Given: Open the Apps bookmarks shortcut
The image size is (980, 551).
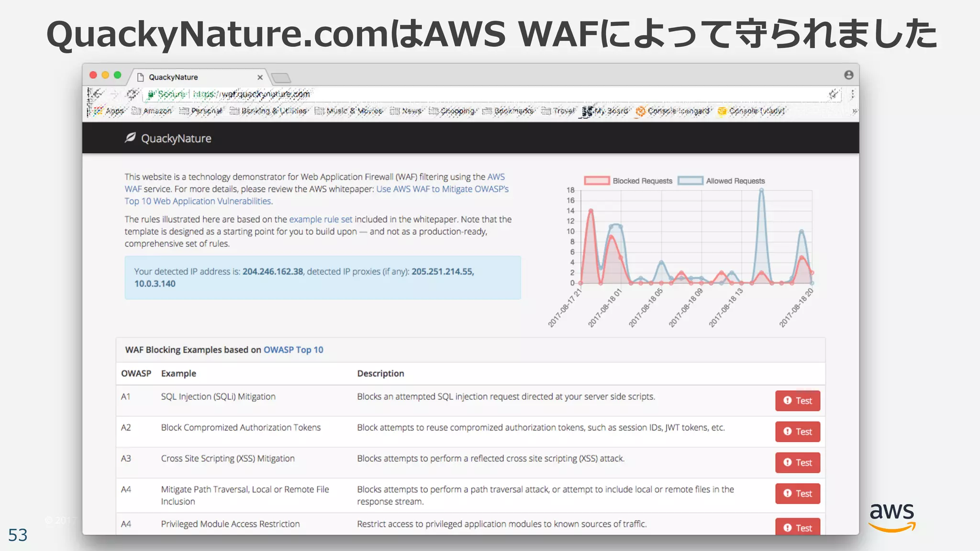Looking at the screenshot, I should 109,111.
